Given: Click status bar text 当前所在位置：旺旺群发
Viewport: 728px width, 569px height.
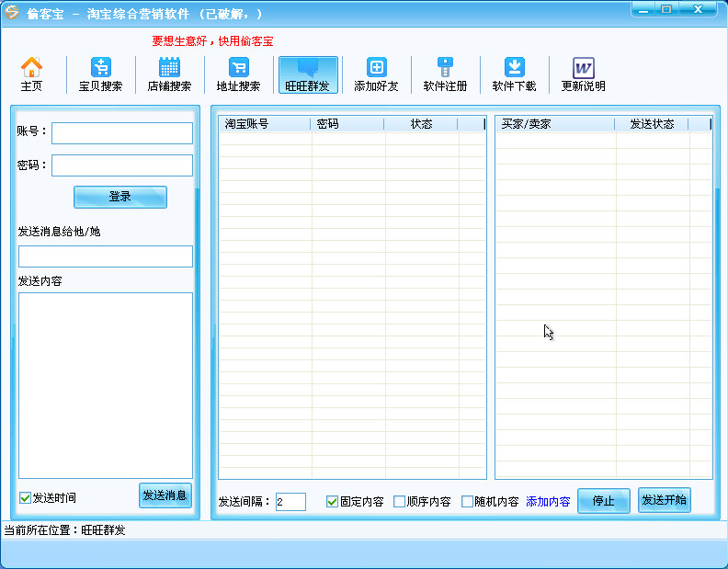Looking at the screenshot, I should click(65, 530).
